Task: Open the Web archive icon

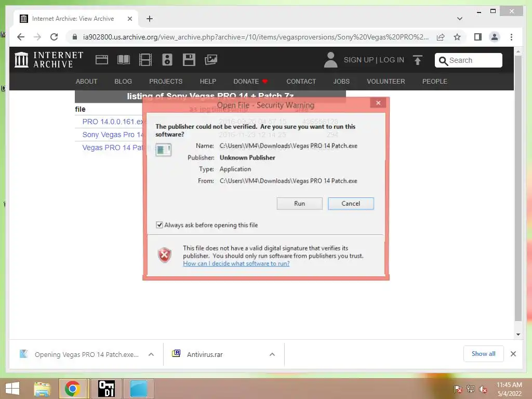Action: tap(101, 60)
